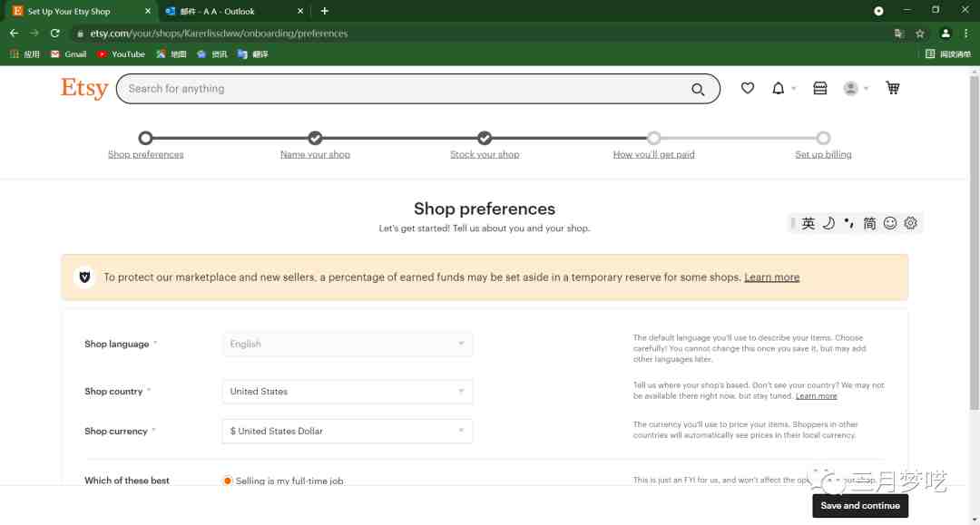Go to Set up billing step
Screen dimensions: 980x525
coord(823,155)
